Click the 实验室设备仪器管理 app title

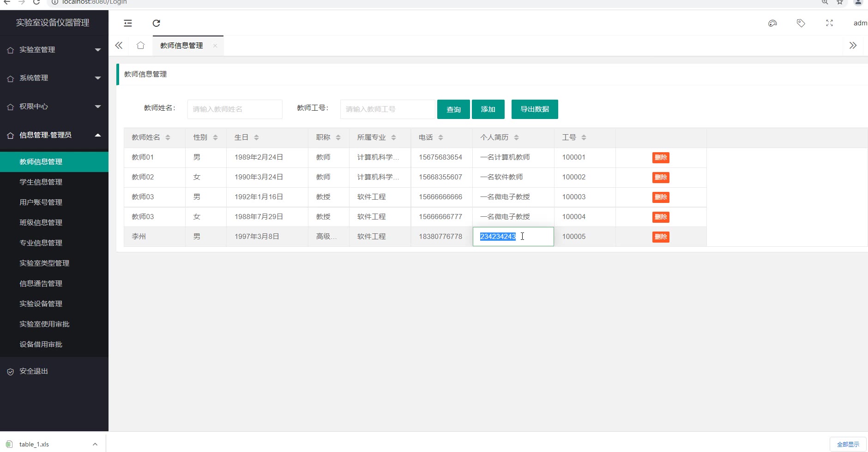tap(53, 23)
